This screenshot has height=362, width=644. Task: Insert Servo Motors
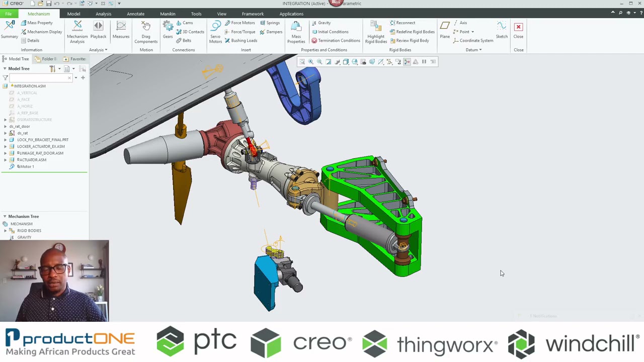pyautogui.click(x=215, y=32)
